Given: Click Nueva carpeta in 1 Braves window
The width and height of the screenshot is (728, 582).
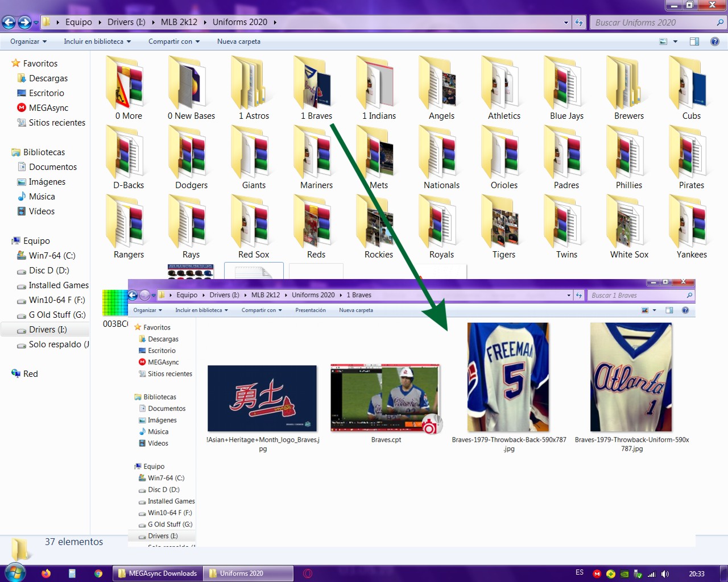Looking at the screenshot, I should [x=356, y=310].
